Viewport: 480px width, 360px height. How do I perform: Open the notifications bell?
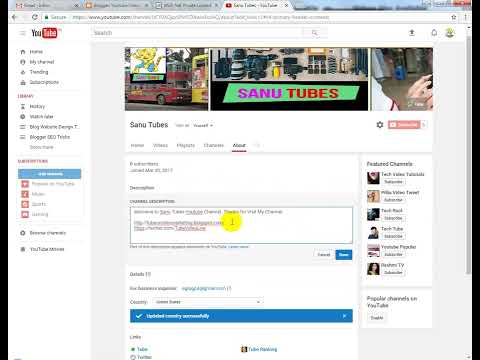coord(434,33)
